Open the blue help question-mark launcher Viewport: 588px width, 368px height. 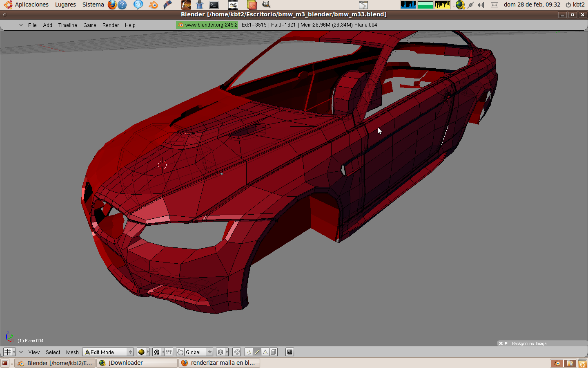point(122,5)
